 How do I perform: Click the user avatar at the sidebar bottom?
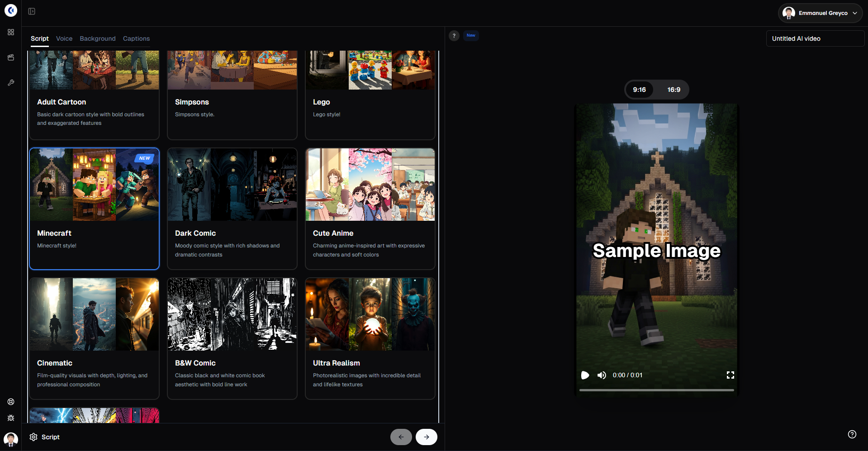[11, 439]
